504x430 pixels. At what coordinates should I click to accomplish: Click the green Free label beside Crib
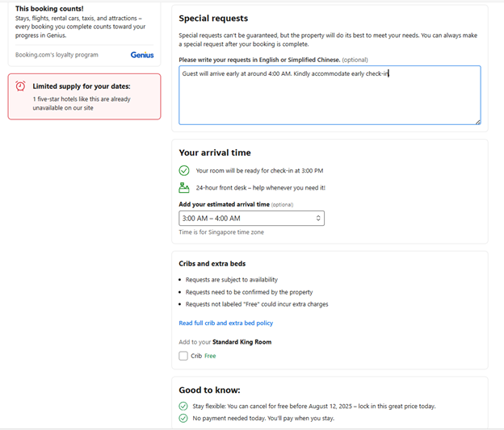click(210, 356)
